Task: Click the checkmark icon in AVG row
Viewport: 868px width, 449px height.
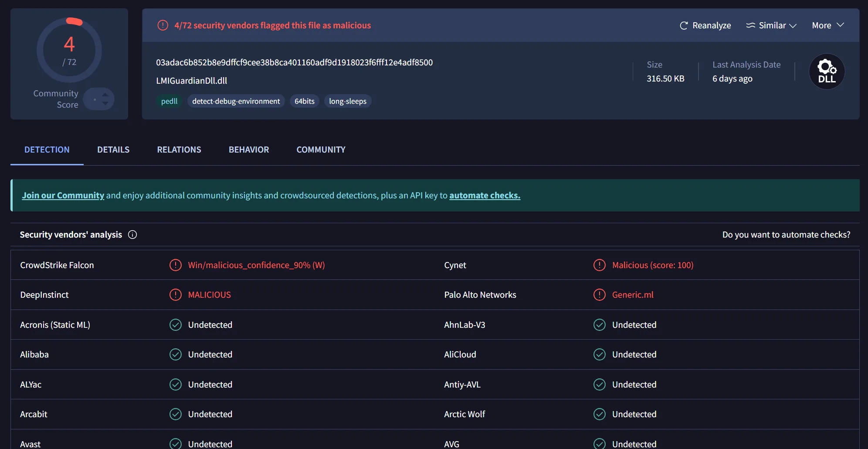Action: pos(599,444)
